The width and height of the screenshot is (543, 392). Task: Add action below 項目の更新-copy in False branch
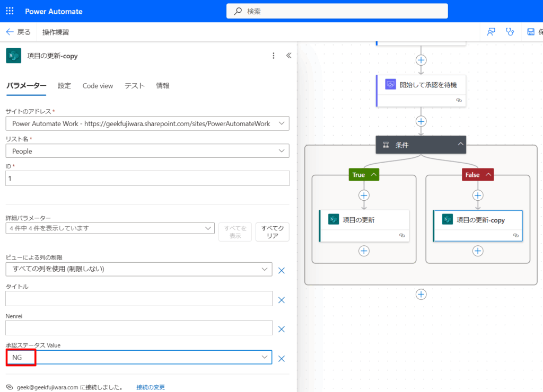478,251
